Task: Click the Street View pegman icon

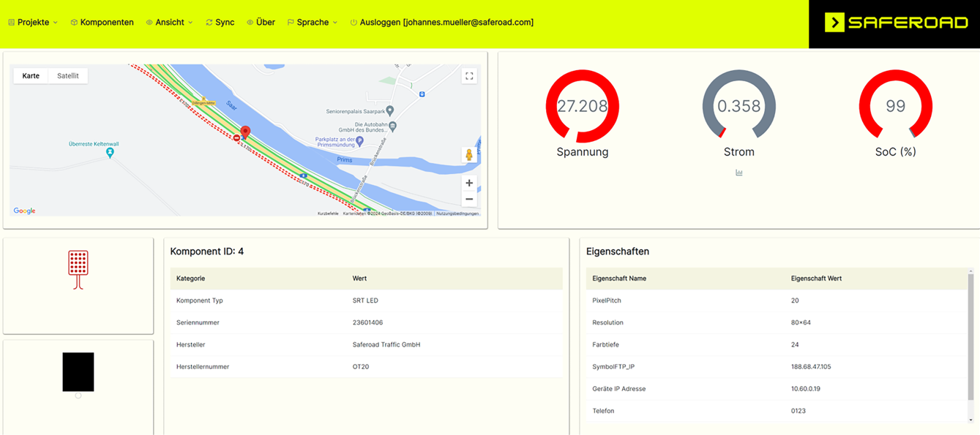Action: 469,155
